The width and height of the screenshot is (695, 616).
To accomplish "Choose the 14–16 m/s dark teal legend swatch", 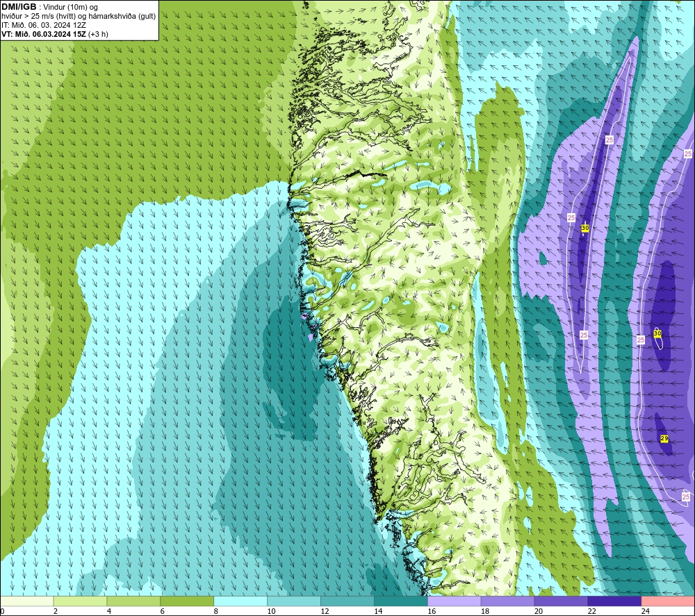I will coord(401,601).
